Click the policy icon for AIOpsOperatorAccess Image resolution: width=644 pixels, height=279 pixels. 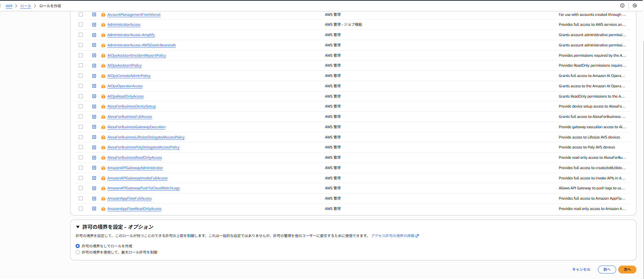click(x=103, y=86)
